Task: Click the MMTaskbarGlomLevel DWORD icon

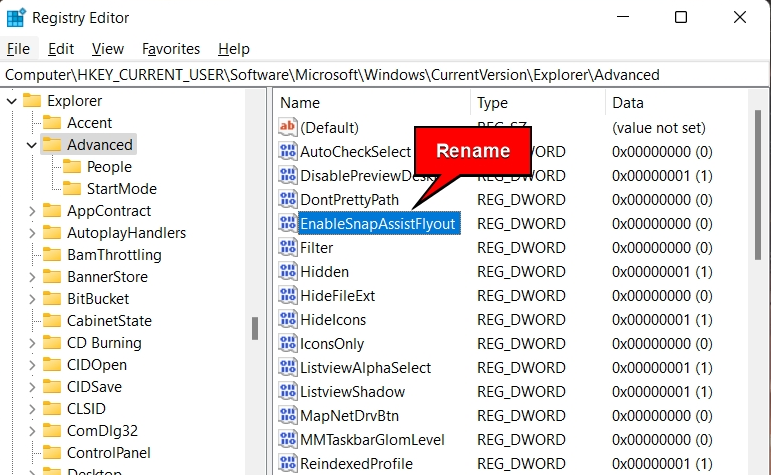Action: click(x=288, y=440)
